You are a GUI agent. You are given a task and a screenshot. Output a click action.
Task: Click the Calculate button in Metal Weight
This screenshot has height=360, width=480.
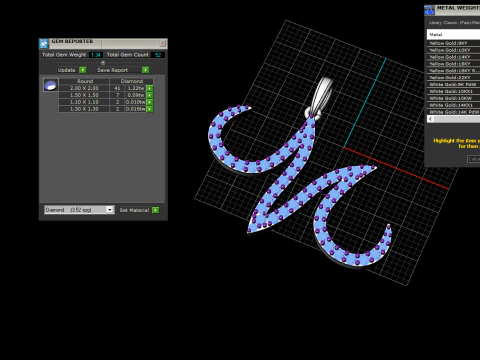coord(474,159)
